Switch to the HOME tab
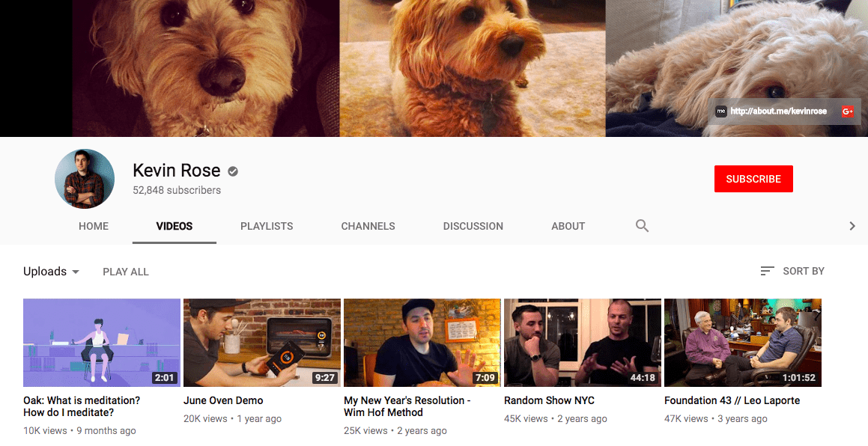This screenshot has height=446, width=868. point(94,226)
